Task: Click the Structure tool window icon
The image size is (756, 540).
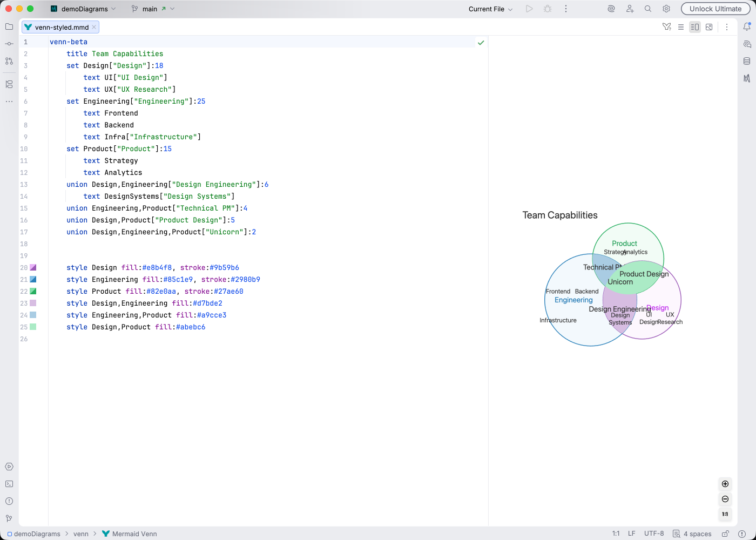Action: coord(9,84)
